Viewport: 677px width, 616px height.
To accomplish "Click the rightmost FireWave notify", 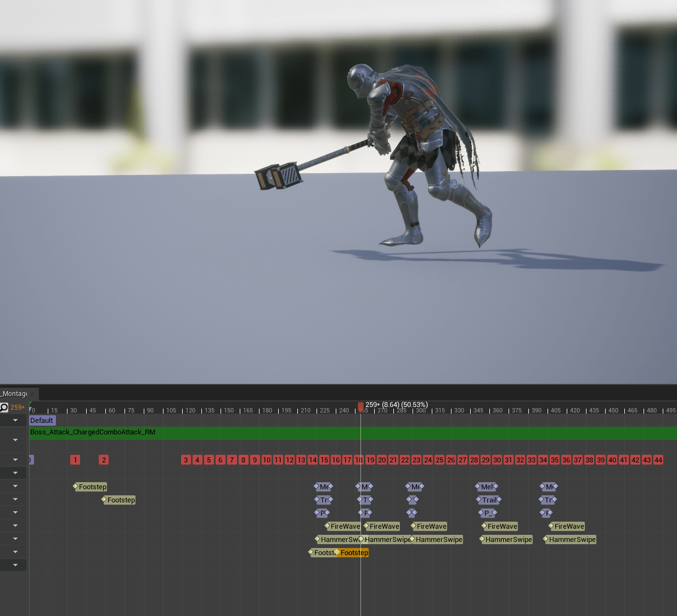I will [569, 526].
